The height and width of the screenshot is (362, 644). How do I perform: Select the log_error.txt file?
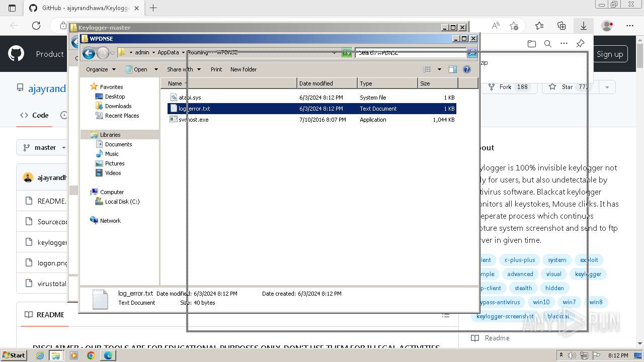(x=311, y=109)
